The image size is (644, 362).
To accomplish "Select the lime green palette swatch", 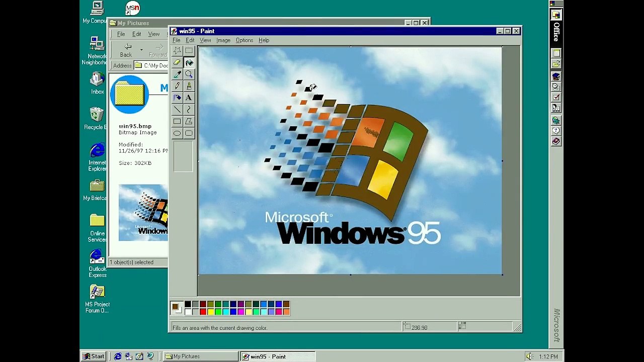I will [218, 312].
